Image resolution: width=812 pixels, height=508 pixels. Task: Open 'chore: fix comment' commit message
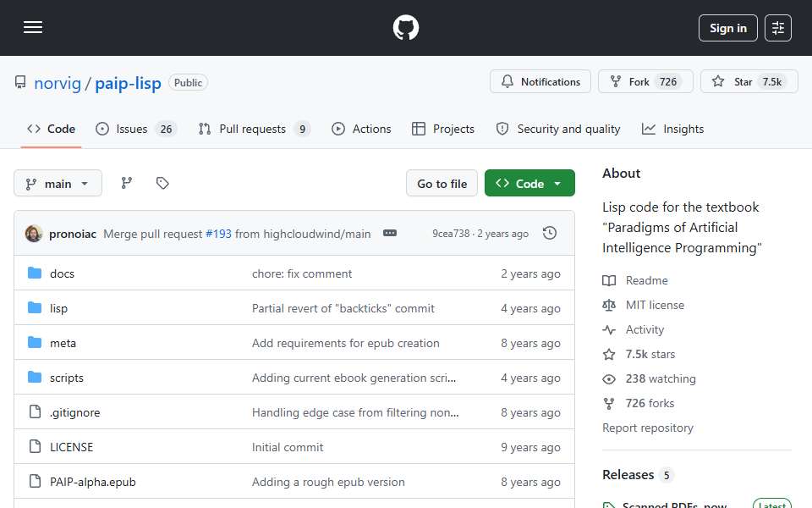pyautogui.click(x=302, y=273)
